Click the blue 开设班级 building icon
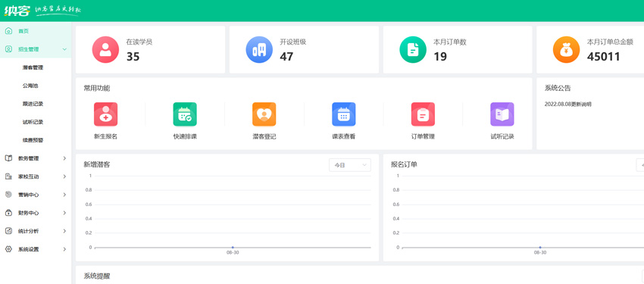644x284 pixels. click(x=259, y=50)
